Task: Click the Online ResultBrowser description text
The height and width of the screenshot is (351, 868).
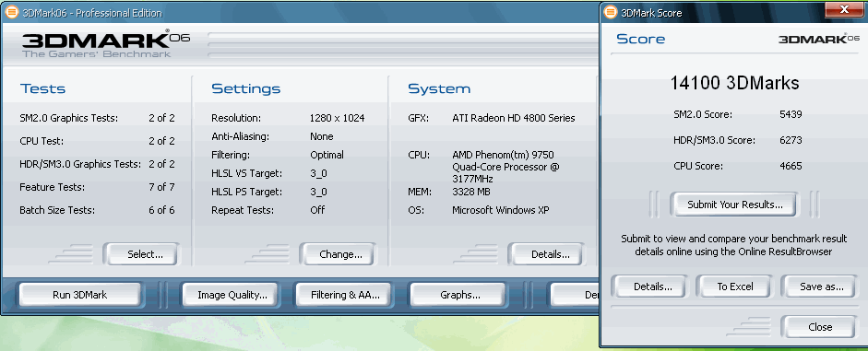Action: click(x=734, y=245)
